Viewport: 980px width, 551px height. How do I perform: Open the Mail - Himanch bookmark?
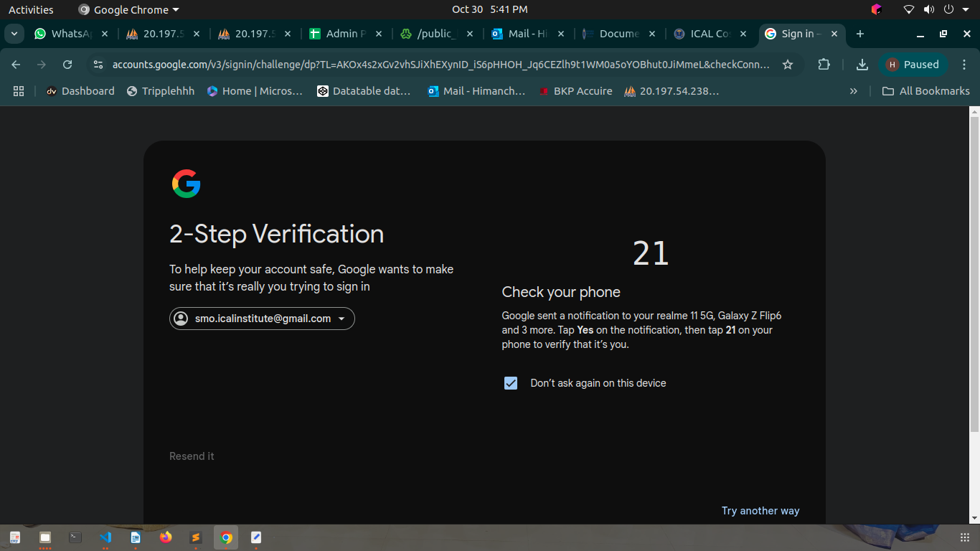click(476, 91)
